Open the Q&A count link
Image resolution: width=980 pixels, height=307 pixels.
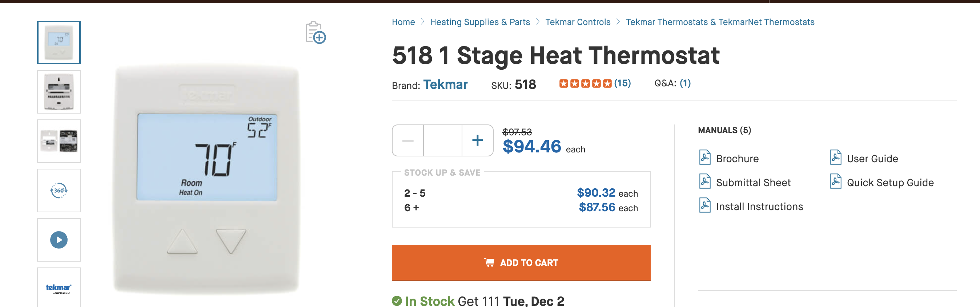(685, 83)
